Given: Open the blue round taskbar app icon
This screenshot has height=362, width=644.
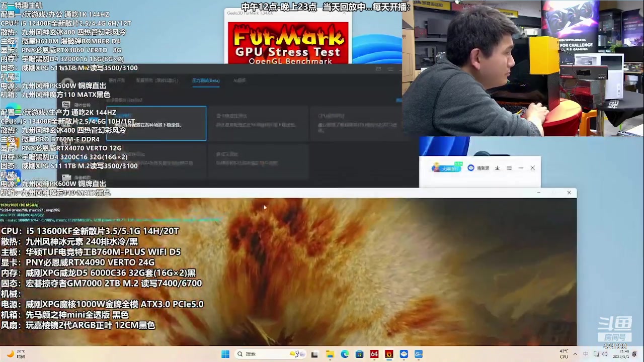Looking at the screenshot, I should tap(404, 354).
